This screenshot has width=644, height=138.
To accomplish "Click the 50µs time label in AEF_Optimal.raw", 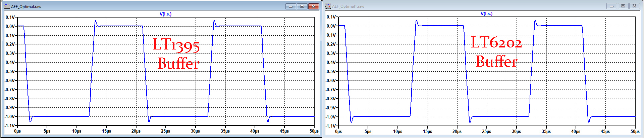I will [314, 131].
